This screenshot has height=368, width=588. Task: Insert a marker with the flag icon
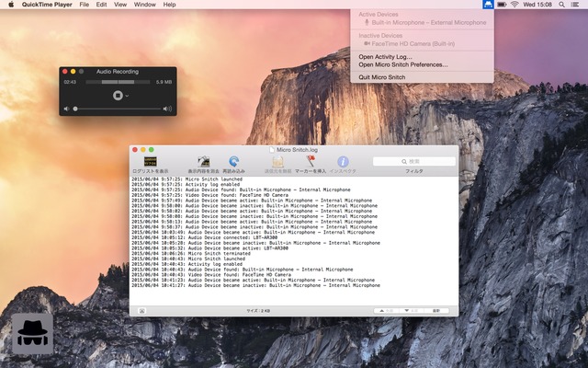point(311,166)
